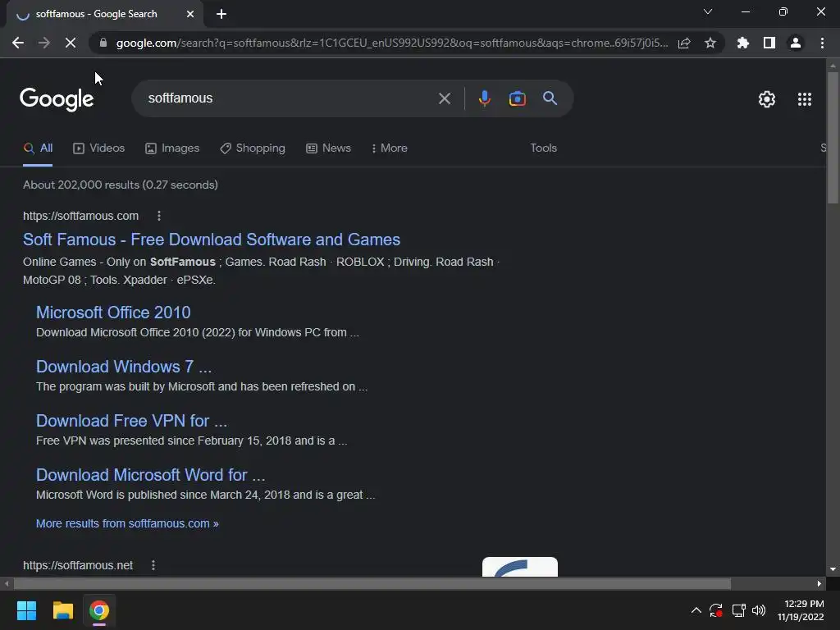Screen dimensions: 840x630
Task: Switch to the Shopping tab
Action: click(253, 148)
